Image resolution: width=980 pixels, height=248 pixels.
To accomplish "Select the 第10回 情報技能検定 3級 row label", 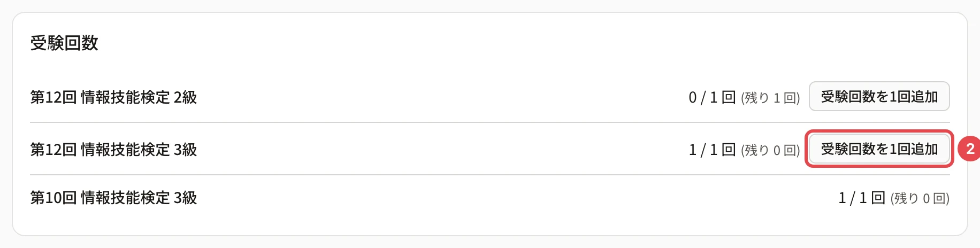I will 113,198.
